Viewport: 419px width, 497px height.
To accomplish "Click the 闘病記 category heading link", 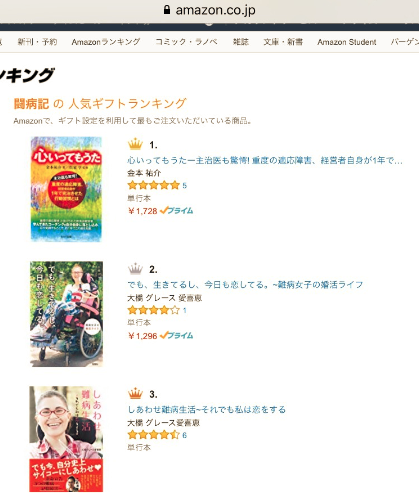I will coord(31,104).
